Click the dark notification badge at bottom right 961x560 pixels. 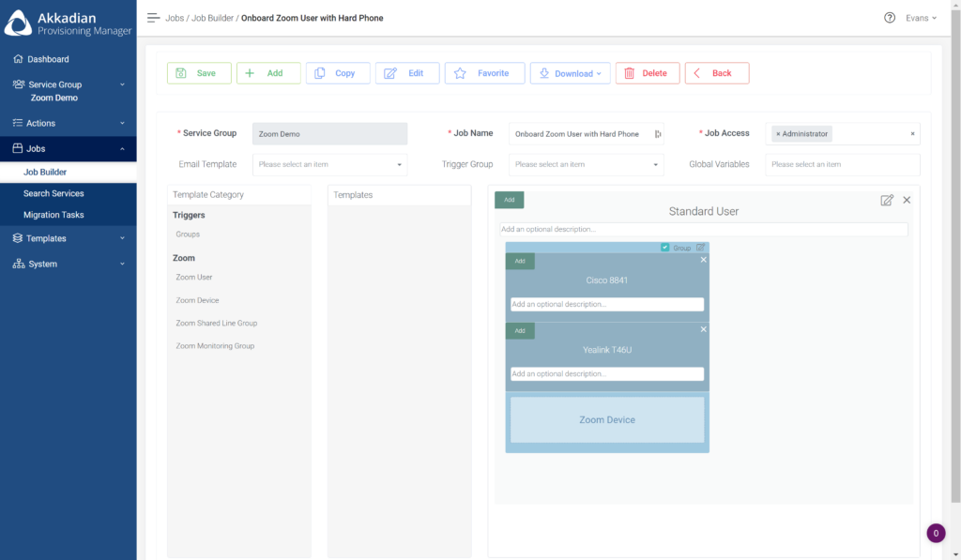936,533
